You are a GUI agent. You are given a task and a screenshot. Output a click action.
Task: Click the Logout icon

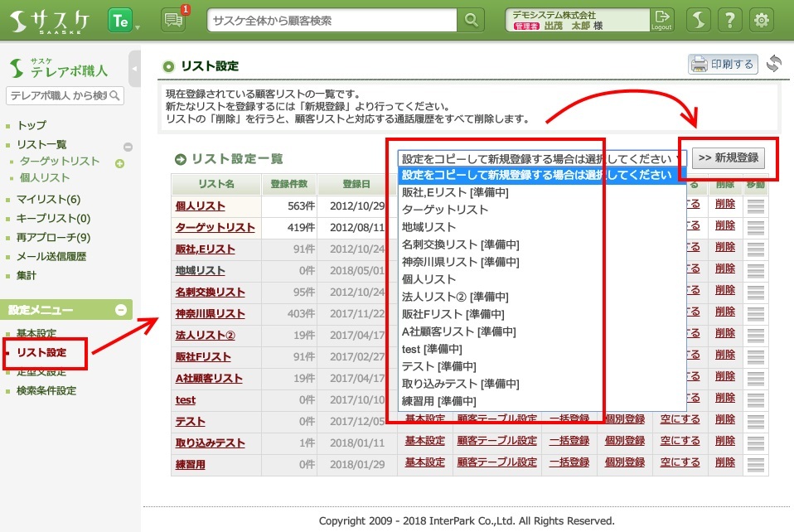click(x=661, y=20)
